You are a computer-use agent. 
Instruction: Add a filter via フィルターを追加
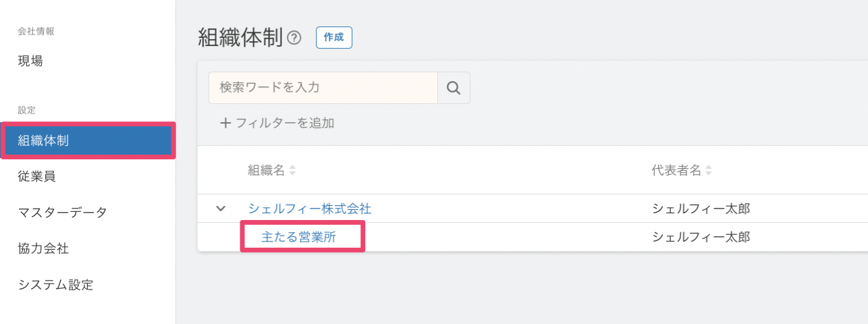pos(277,123)
